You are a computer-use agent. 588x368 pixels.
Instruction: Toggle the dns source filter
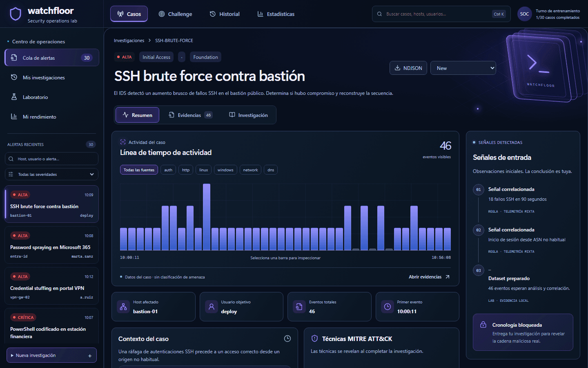click(271, 170)
